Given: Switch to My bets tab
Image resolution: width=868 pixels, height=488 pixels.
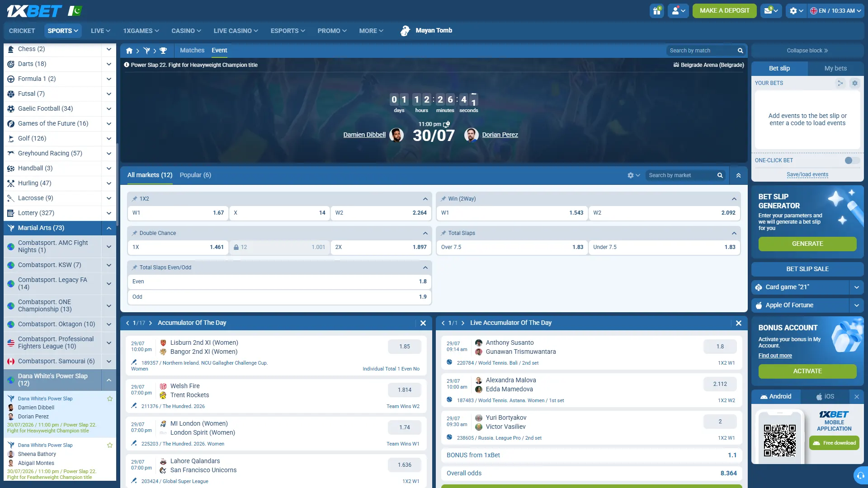Looking at the screenshot, I should point(835,68).
